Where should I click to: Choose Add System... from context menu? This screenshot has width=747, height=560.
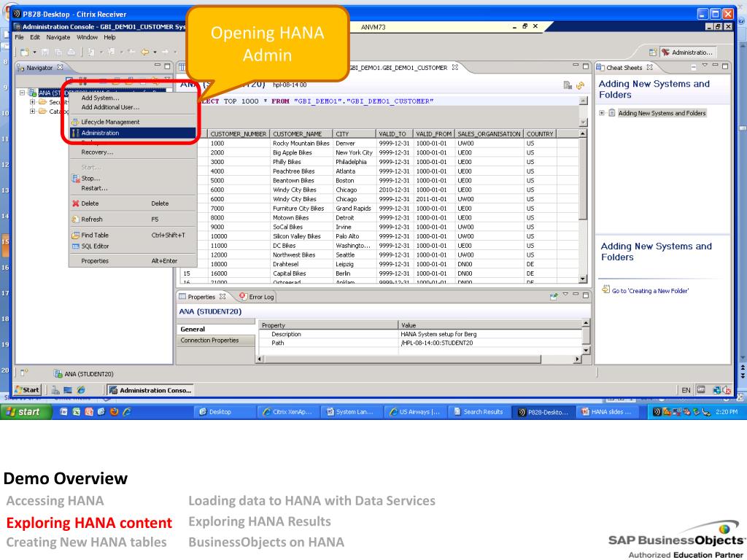click(x=100, y=98)
